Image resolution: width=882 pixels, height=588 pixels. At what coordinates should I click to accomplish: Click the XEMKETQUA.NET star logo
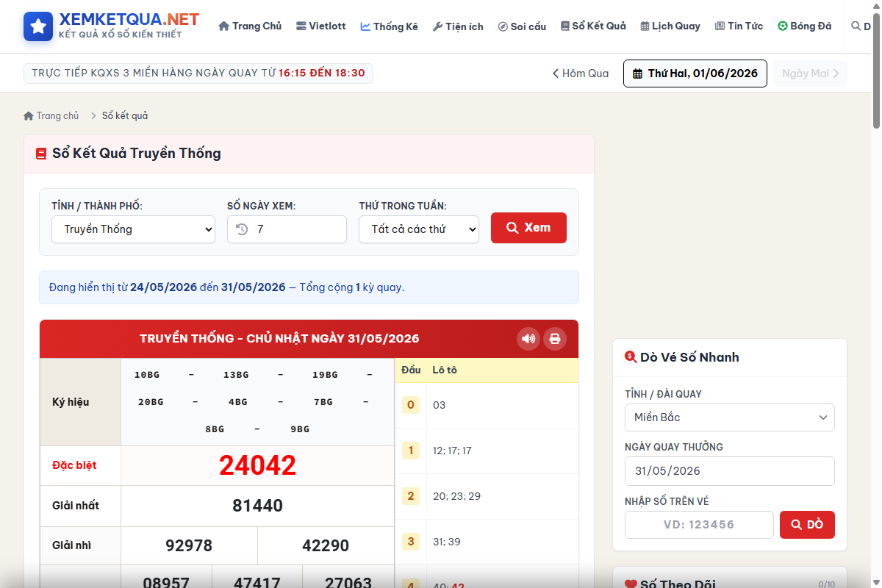[x=38, y=26]
